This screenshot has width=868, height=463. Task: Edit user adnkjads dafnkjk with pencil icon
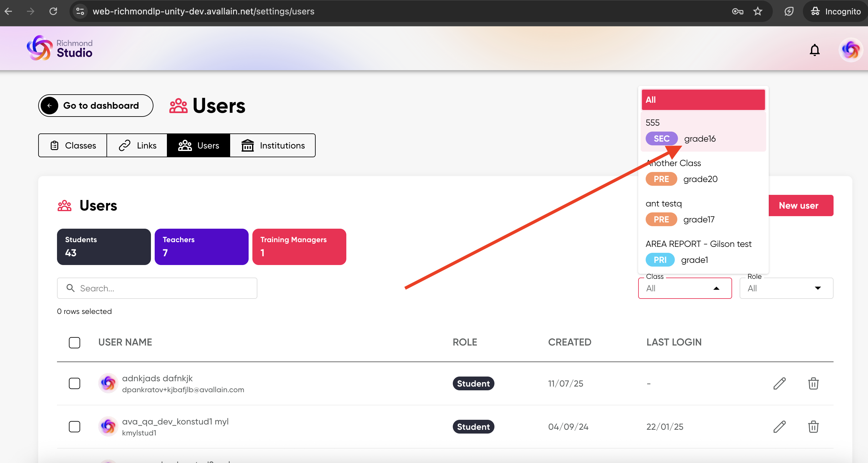tap(779, 383)
